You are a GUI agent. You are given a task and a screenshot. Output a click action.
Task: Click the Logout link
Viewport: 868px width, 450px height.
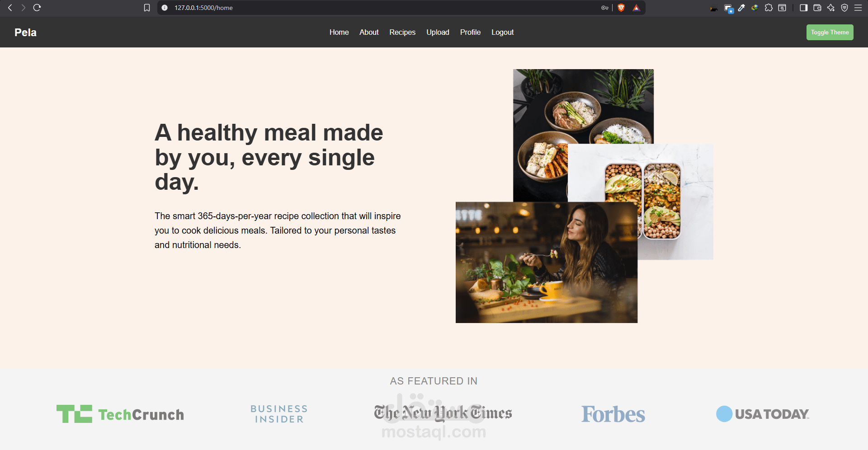503,32
